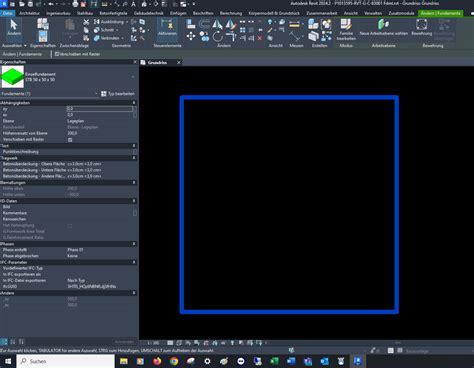Collapse the Phasen section
The image size is (474, 368).
point(134,244)
